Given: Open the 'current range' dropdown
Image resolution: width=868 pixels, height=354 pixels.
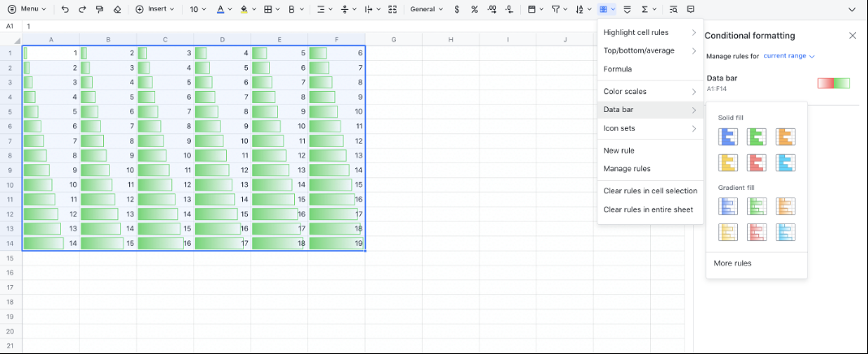Looking at the screenshot, I should (788, 56).
